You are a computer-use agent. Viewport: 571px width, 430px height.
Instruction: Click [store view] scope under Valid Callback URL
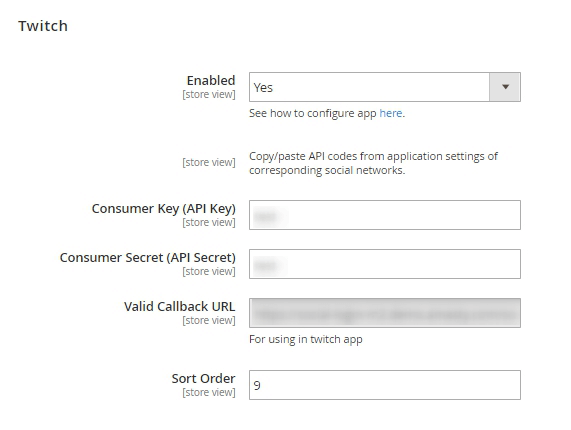click(209, 320)
